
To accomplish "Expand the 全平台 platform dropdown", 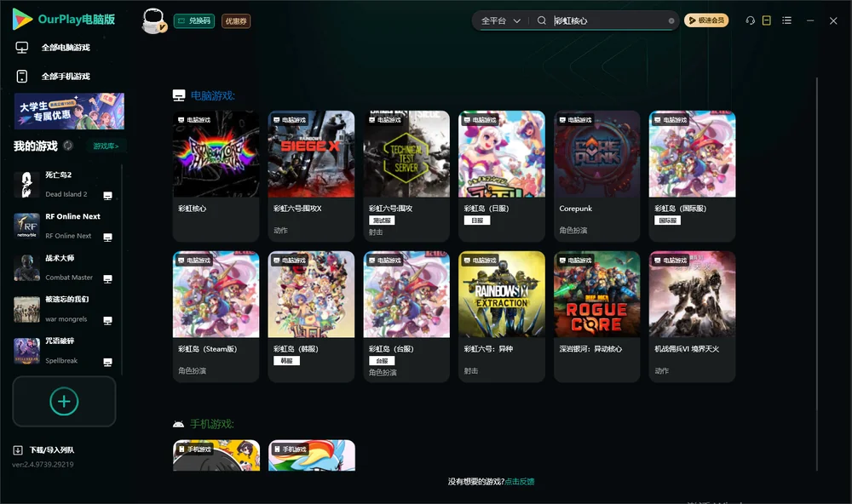I will point(501,20).
